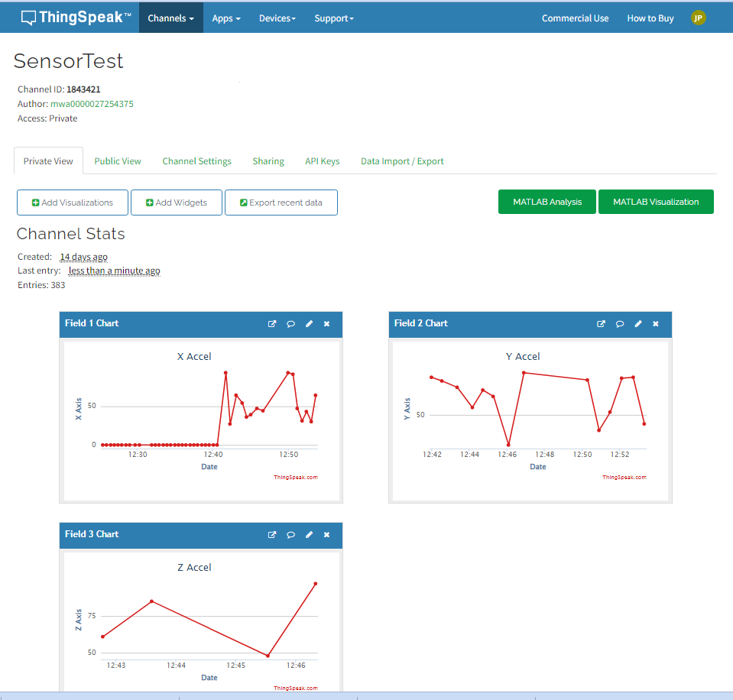The image size is (733, 700).
Task: Switch to Data Import / Export tab
Action: point(402,160)
